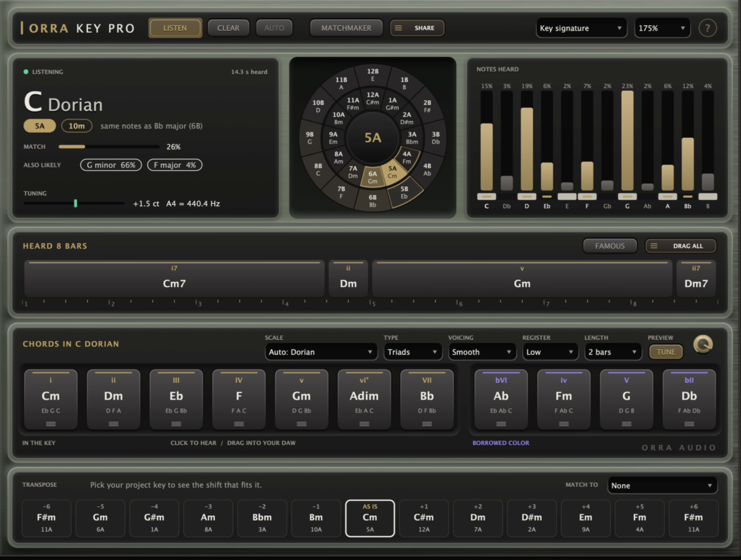The height and width of the screenshot is (560, 741).
Task: Toggle the Tune preview button
Action: click(x=666, y=352)
